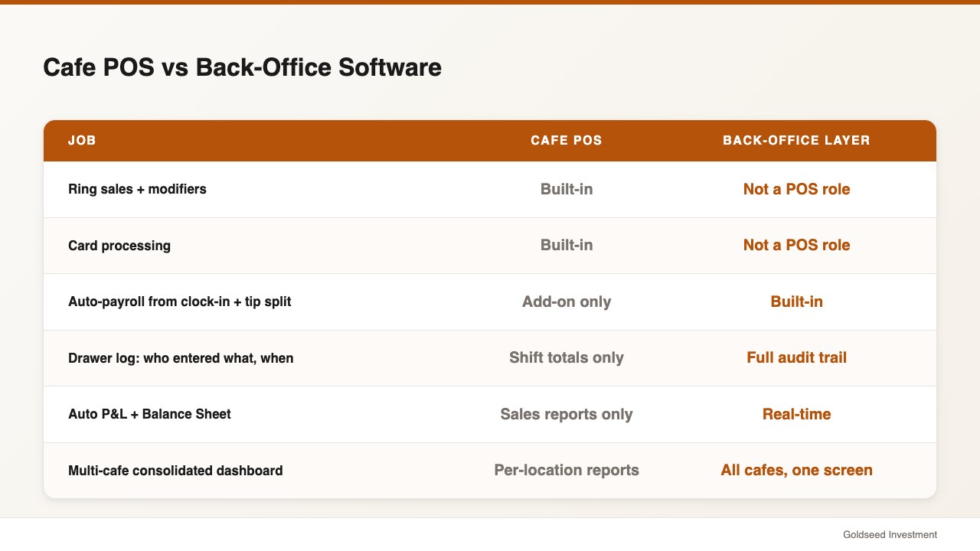980x551 pixels.
Task: Select the 'CAFE POS' column header
Action: (x=567, y=141)
